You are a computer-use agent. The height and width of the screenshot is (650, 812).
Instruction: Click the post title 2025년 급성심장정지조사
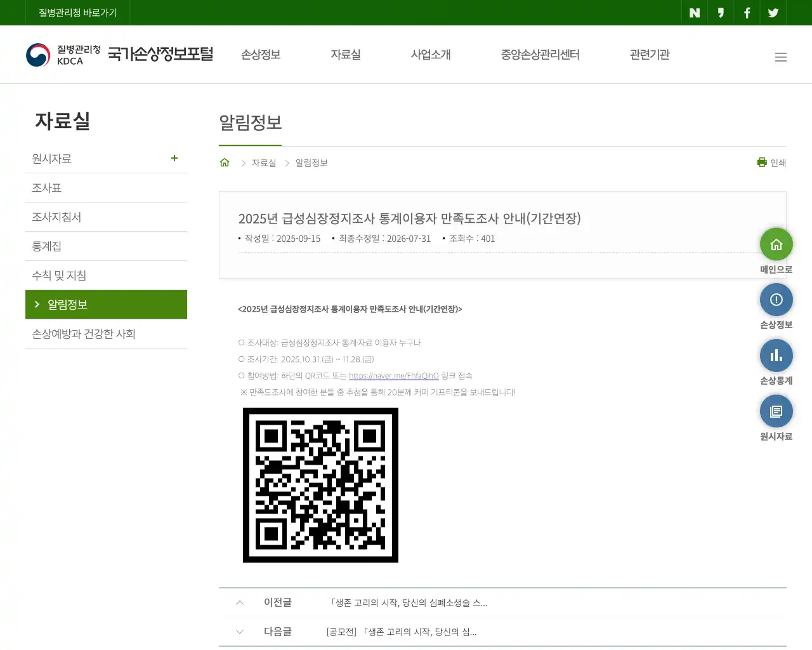(x=410, y=218)
